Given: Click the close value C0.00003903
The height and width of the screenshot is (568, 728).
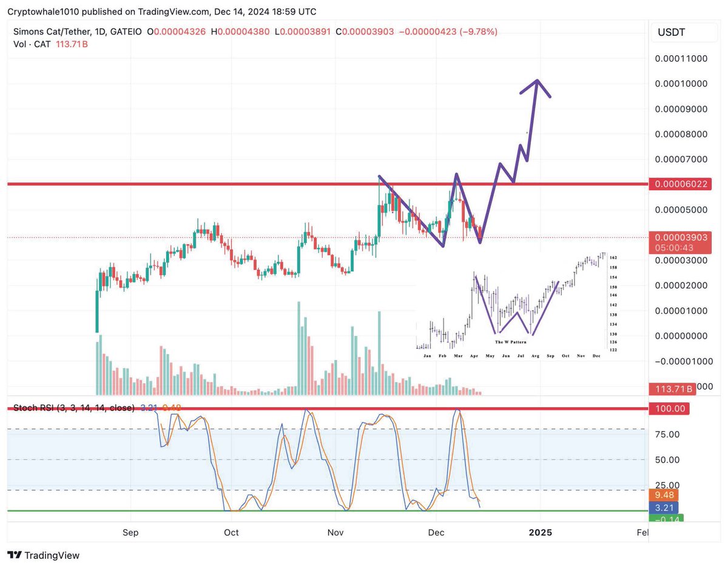Looking at the screenshot, I should pos(365,32).
